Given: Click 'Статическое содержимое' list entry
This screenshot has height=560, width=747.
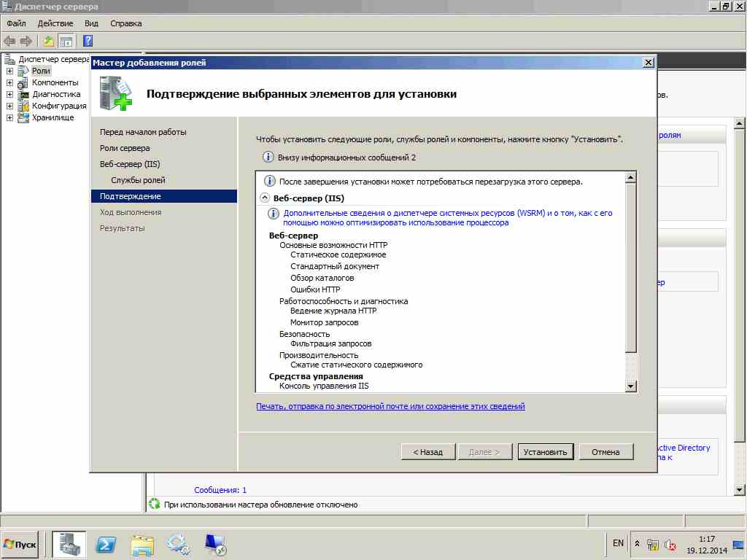Looking at the screenshot, I should 338,254.
